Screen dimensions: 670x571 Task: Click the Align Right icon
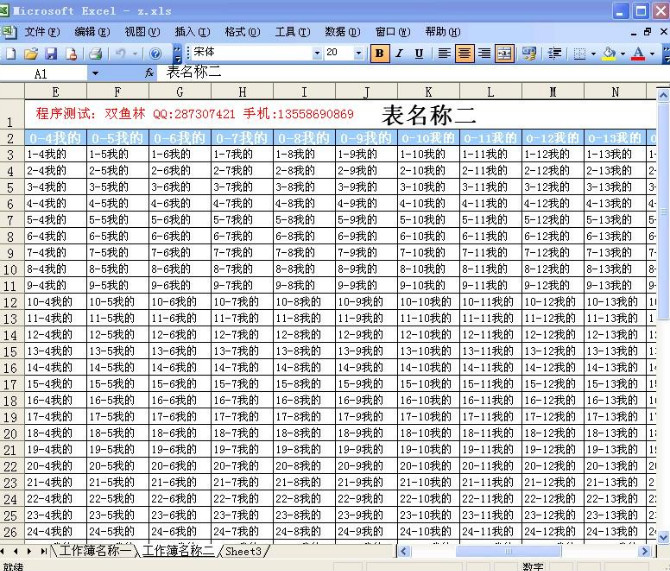click(x=485, y=53)
